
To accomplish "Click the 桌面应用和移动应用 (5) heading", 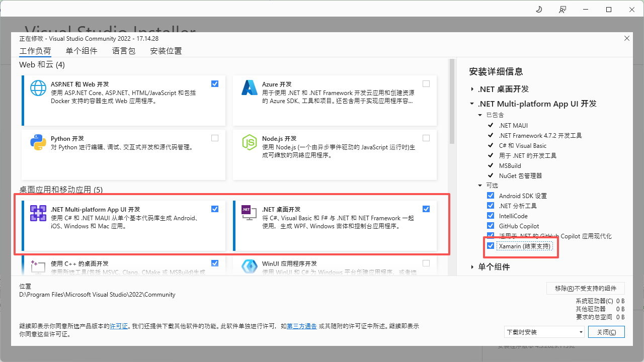I will [x=61, y=190].
